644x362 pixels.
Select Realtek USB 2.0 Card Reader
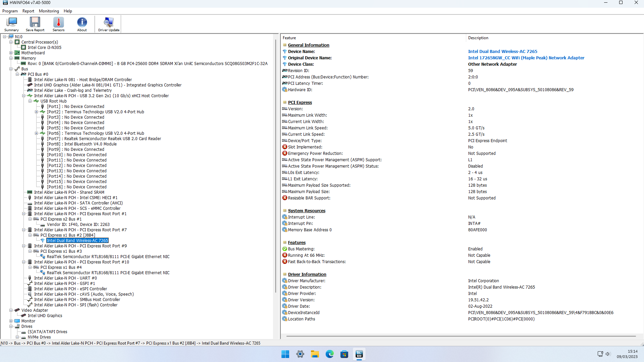tap(104, 139)
